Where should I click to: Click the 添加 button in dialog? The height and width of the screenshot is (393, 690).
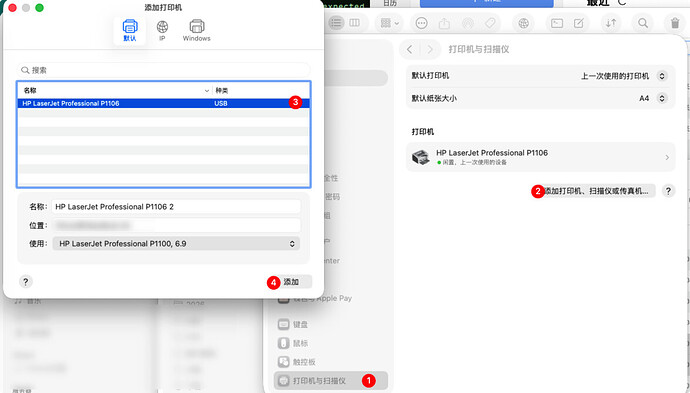point(291,282)
